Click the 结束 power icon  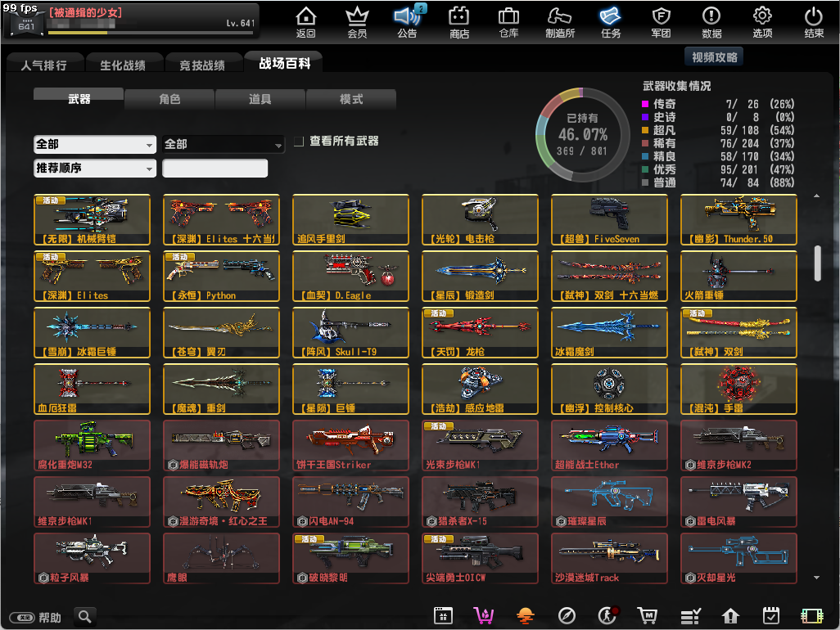point(813,22)
